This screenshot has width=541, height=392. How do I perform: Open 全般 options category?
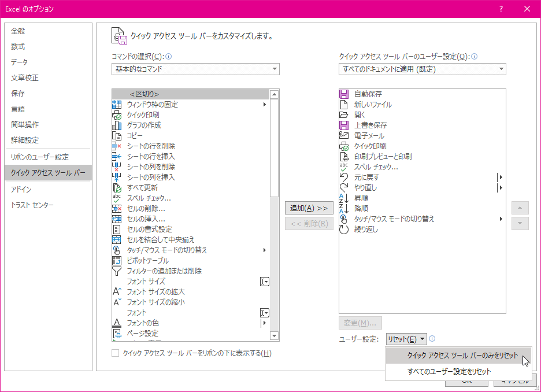[49, 31]
